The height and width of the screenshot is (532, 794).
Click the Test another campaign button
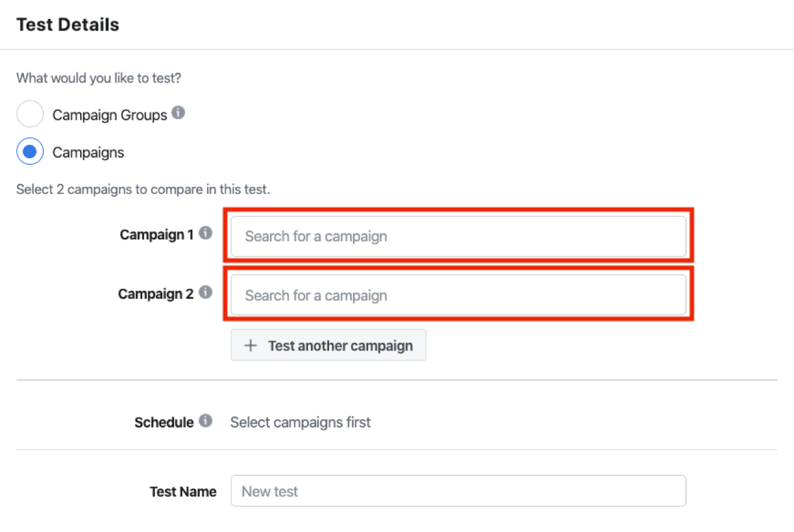click(x=328, y=345)
